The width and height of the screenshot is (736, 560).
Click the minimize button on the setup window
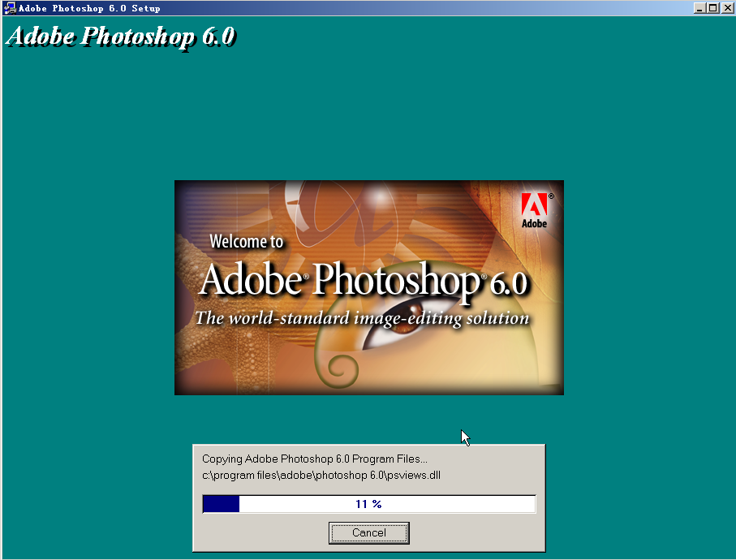pyautogui.click(x=699, y=8)
